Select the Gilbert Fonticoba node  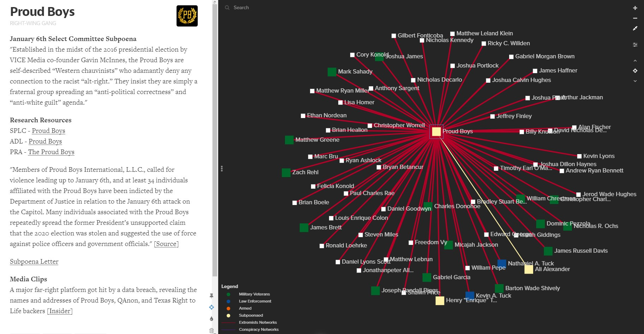[394, 36]
